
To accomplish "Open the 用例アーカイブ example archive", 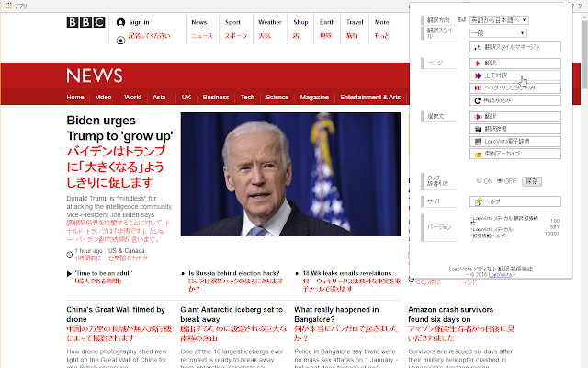I will click(x=515, y=154).
